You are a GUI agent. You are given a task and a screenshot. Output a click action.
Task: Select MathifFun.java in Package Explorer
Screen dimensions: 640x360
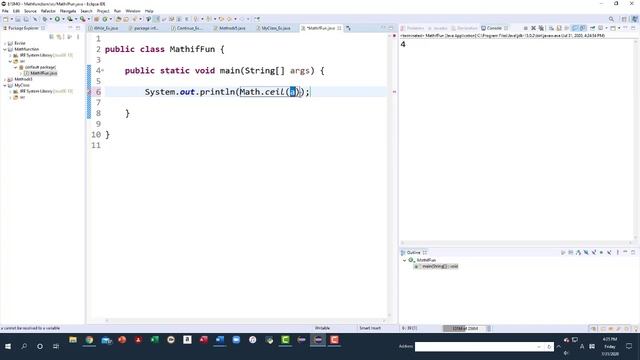coord(43,73)
